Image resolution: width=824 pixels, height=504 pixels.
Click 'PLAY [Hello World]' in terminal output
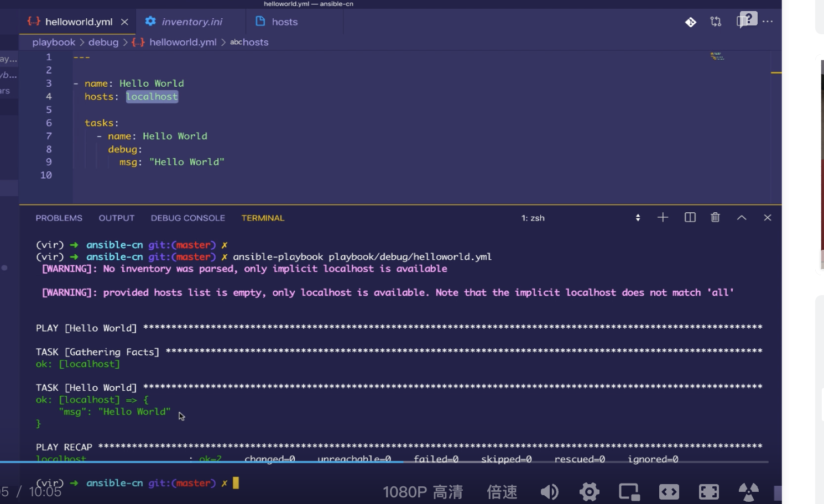tap(86, 328)
